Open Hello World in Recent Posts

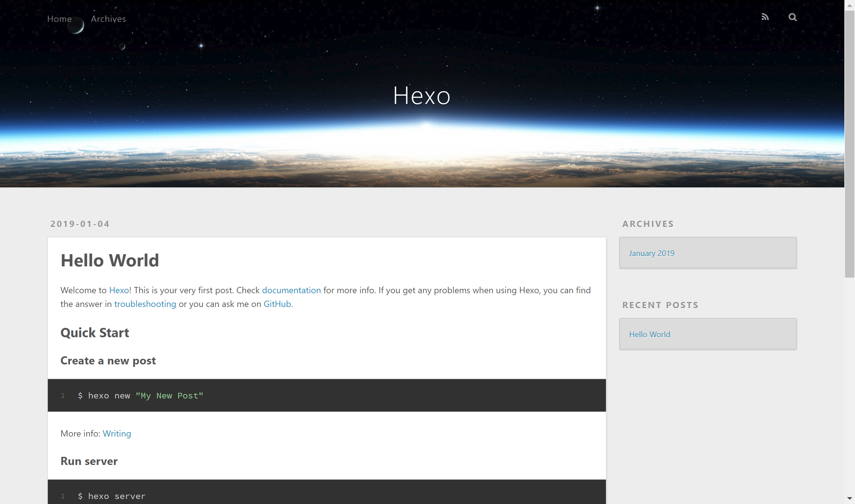[649, 334]
